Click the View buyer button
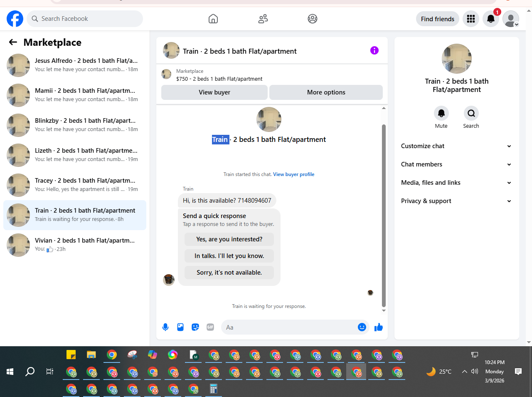Viewport: 532px width, 397px height. pos(214,92)
